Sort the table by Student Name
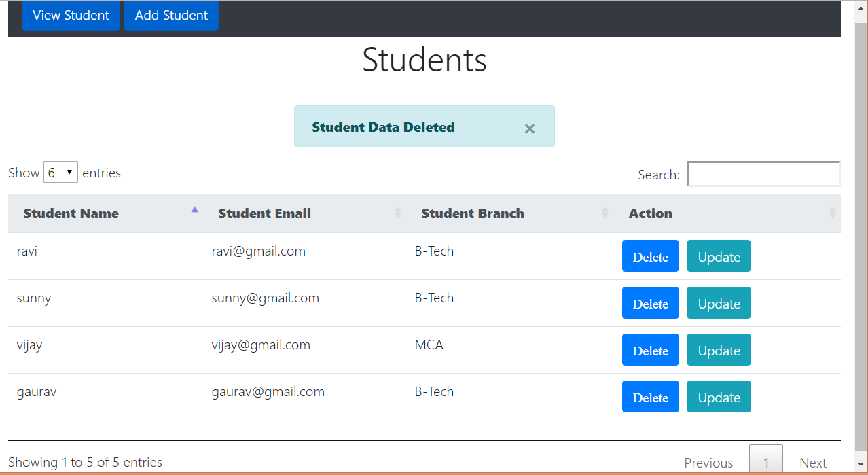Viewport: 868px width, 475px height. point(71,213)
